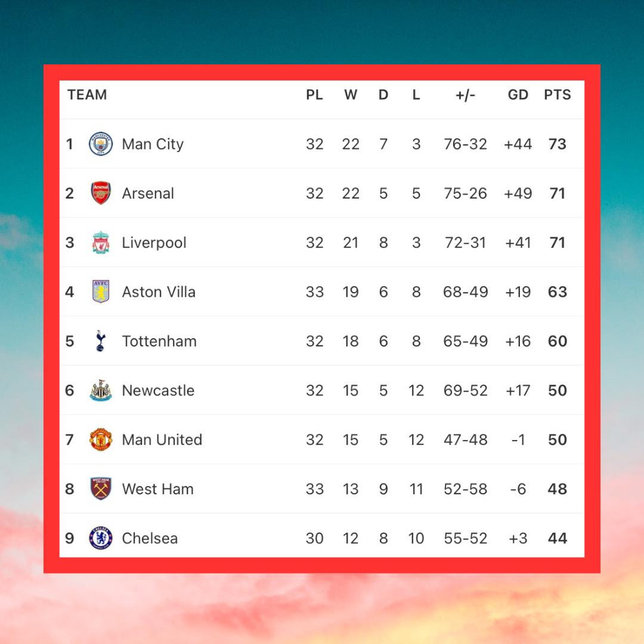
Task: Click West Ham's -6 goal difference
Action: pyautogui.click(x=518, y=489)
